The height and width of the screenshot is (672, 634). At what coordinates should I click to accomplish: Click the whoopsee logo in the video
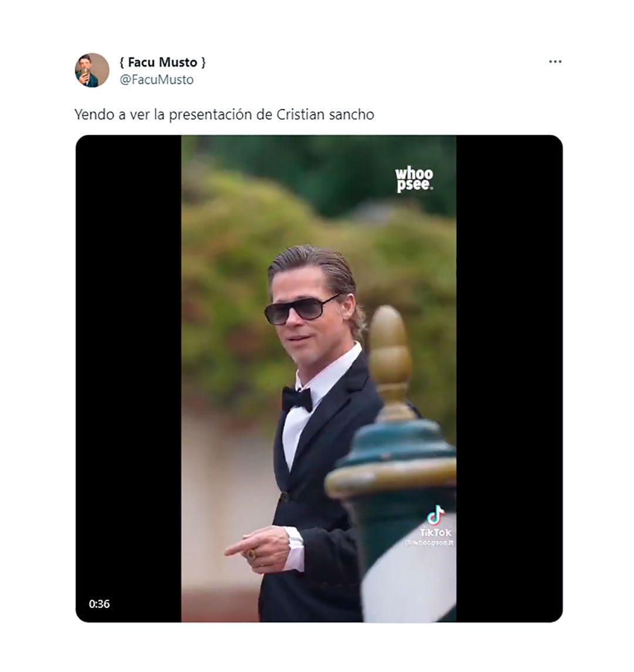[414, 178]
